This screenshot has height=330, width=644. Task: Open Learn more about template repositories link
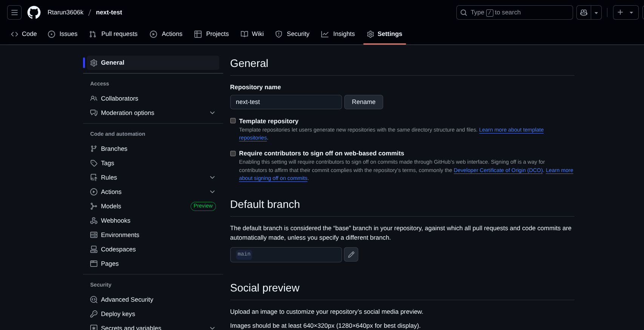coord(511,130)
